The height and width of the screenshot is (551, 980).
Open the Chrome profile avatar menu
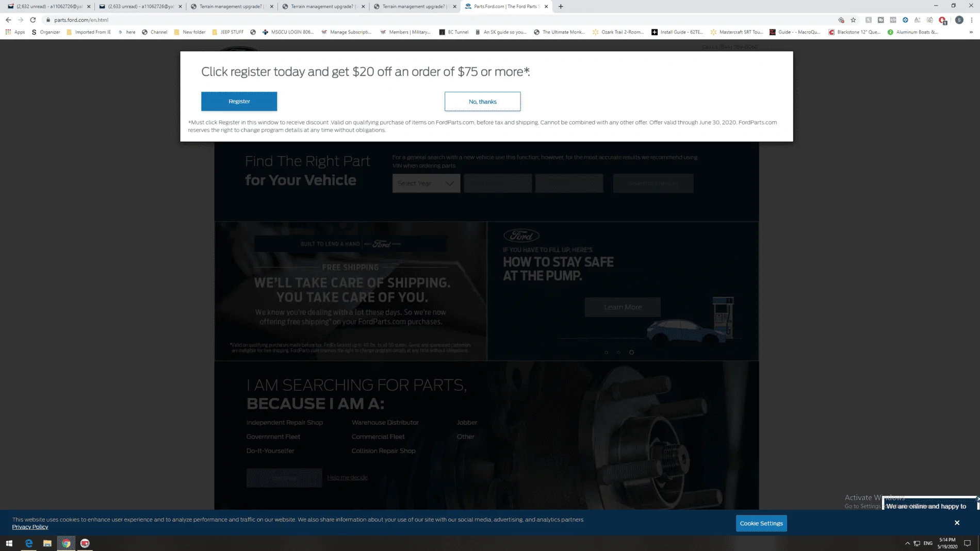[x=959, y=20]
